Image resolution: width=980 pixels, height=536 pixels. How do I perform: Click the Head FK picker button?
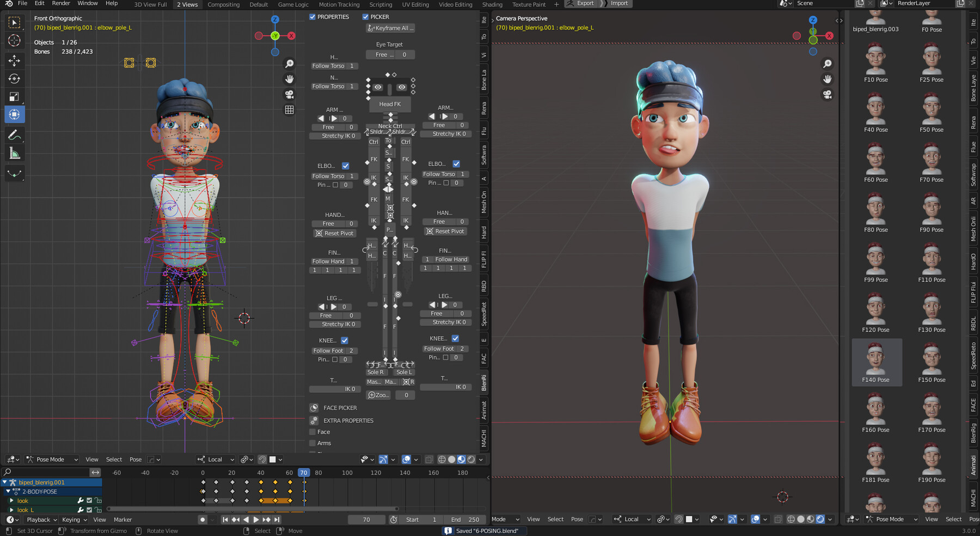(390, 104)
